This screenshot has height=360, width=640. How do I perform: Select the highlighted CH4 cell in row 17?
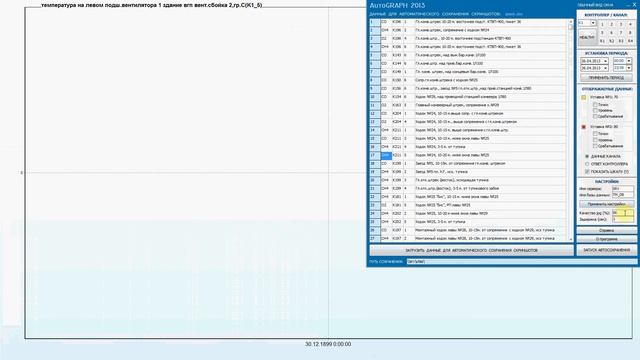tap(386, 155)
